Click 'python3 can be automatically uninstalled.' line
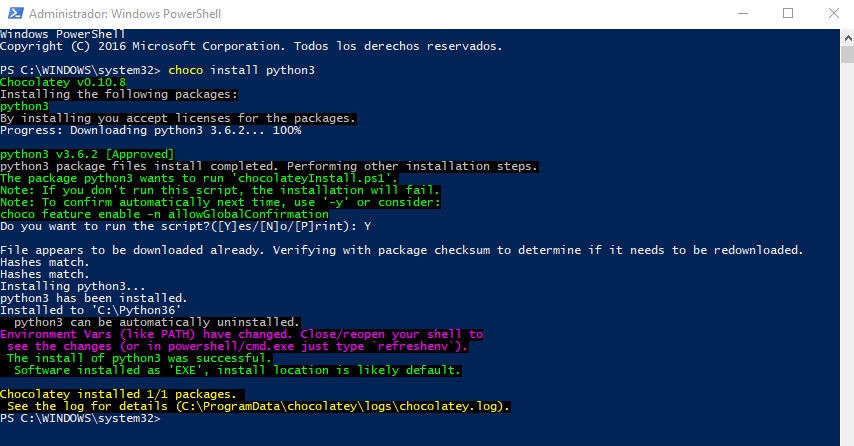The height and width of the screenshot is (446, 854). tap(157, 322)
